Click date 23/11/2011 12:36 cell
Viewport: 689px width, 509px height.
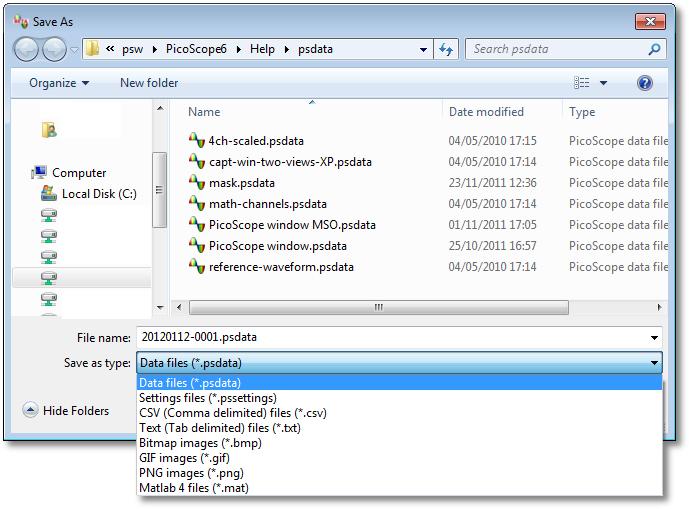point(493,183)
